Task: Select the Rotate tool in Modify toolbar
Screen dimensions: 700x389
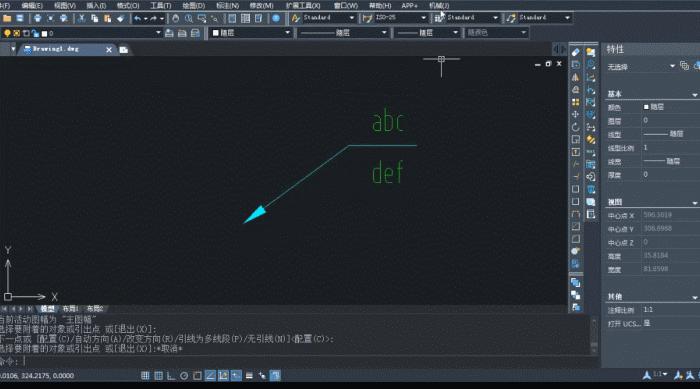Action: tap(575, 127)
